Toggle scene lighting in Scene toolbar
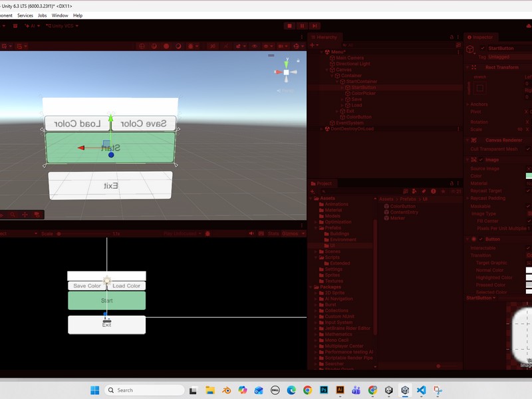532x399 pixels. 225,46
